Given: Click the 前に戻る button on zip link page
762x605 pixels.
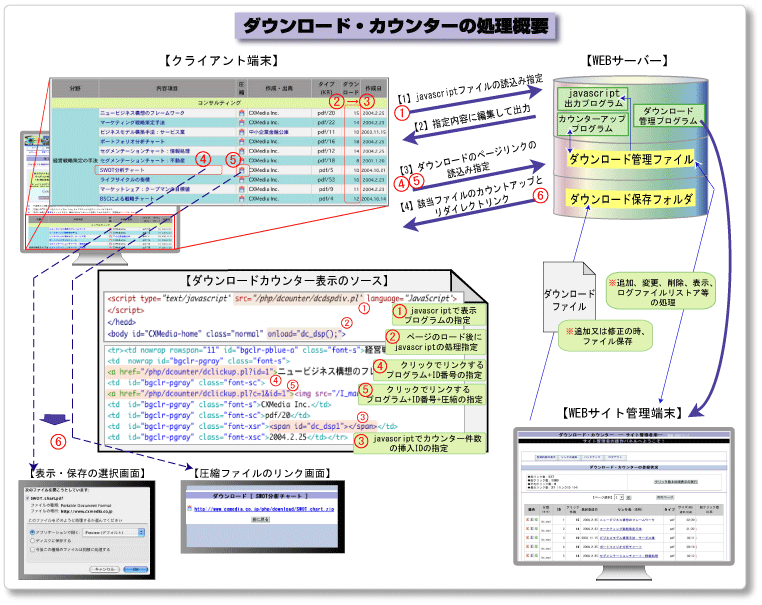Looking at the screenshot, I should coord(260,519).
